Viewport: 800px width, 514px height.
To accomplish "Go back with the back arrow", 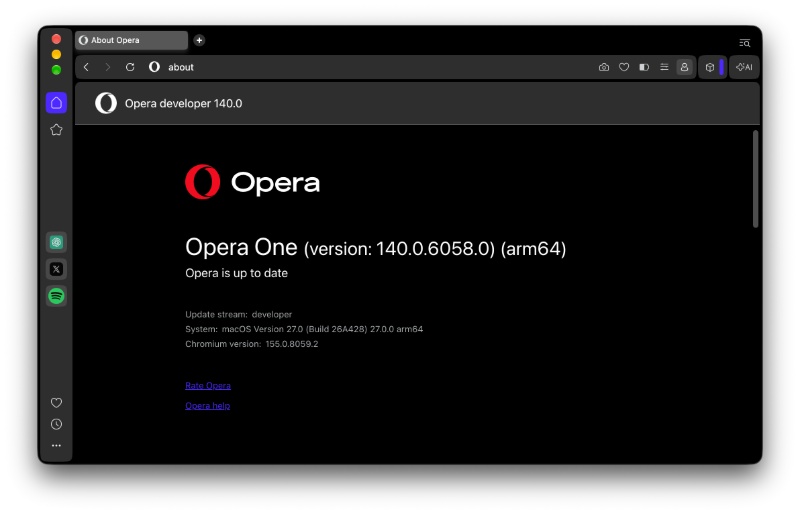I will point(86,67).
